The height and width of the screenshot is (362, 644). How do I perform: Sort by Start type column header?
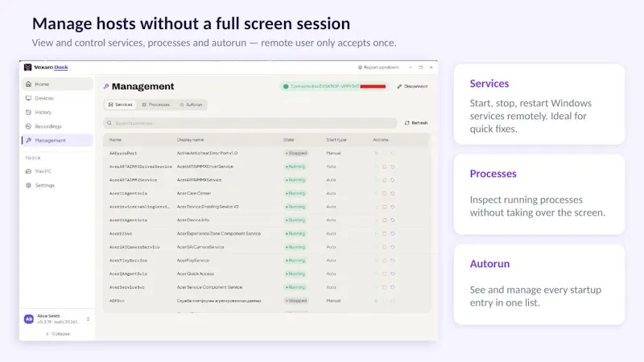(x=336, y=140)
